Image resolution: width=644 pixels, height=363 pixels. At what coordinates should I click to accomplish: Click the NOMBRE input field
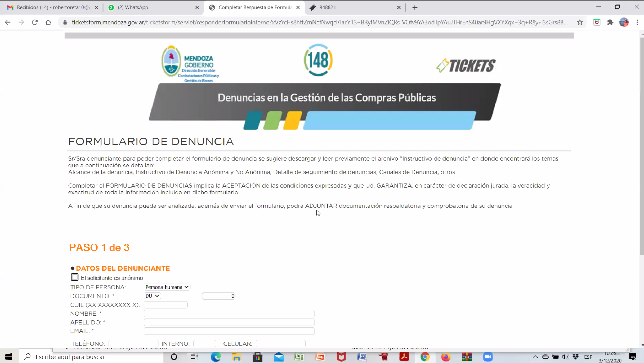229,313
